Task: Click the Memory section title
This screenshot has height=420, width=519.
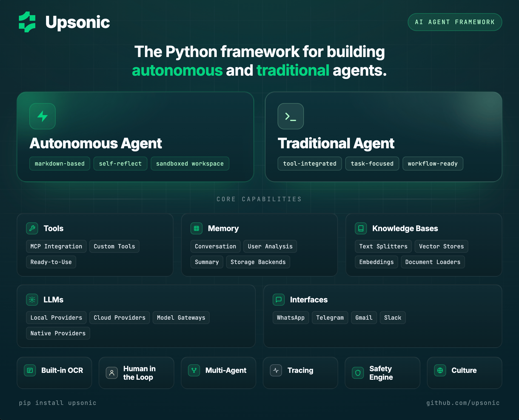Action: pyautogui.click(x=223, y=228)
